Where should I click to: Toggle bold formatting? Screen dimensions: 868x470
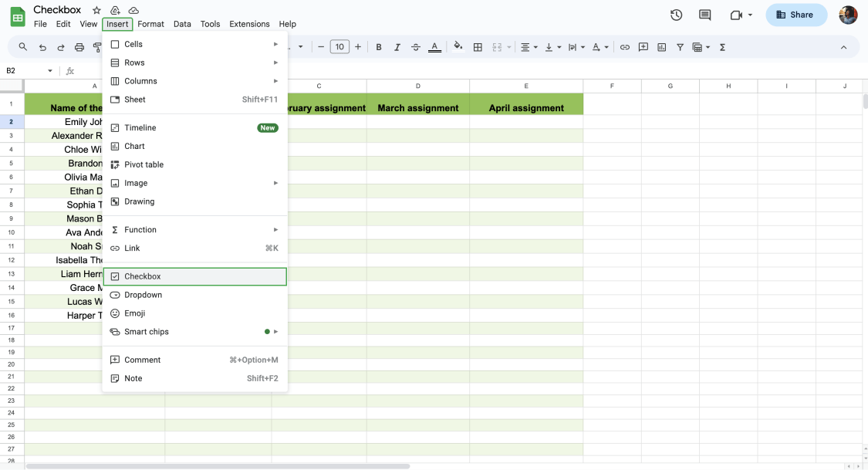(378, 46)
